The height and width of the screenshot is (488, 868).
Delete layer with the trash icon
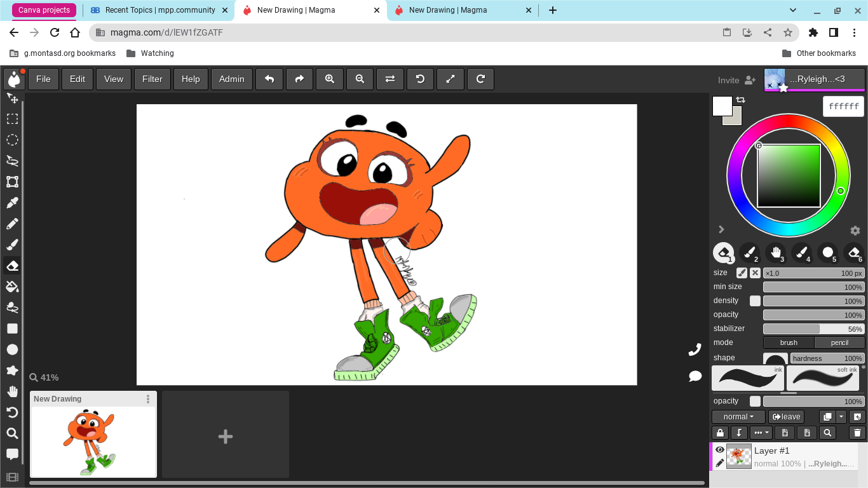(857, 433)
